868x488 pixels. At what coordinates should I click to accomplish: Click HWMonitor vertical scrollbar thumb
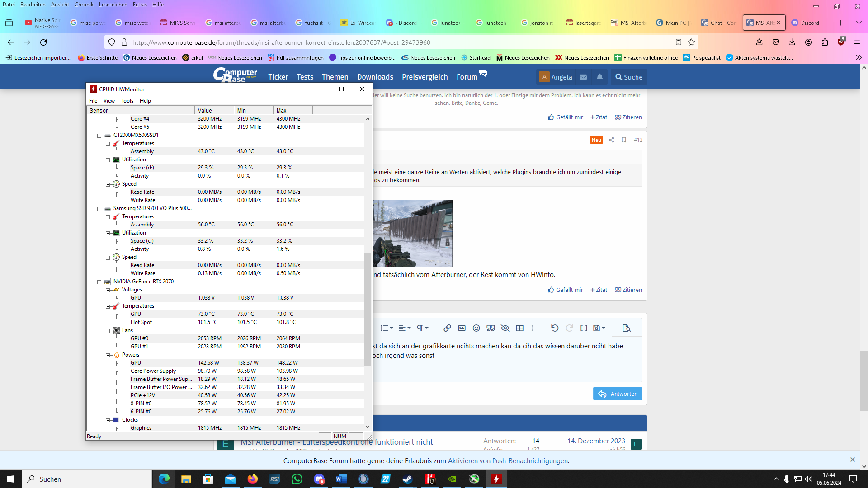coord(368,310)
